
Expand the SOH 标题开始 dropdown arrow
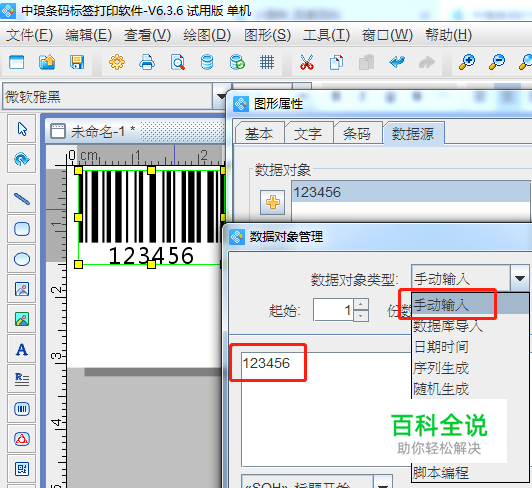pyautogui.click(x=383, y=483)
